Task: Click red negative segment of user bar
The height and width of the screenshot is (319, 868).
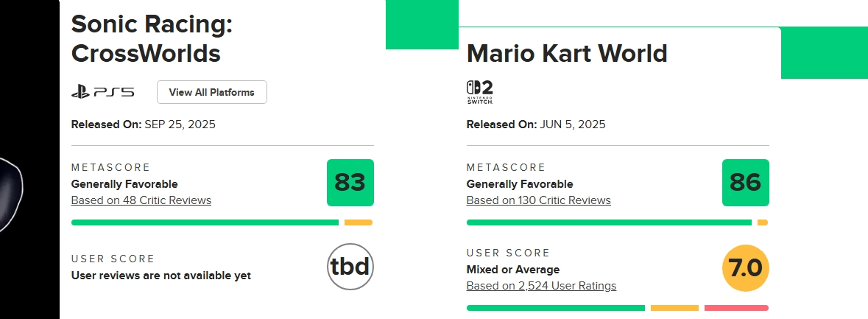Action: (x=736, y=308)
